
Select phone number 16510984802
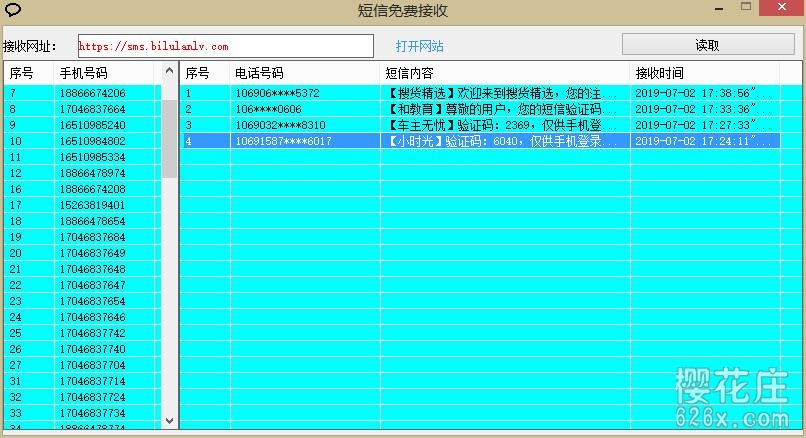93,141
